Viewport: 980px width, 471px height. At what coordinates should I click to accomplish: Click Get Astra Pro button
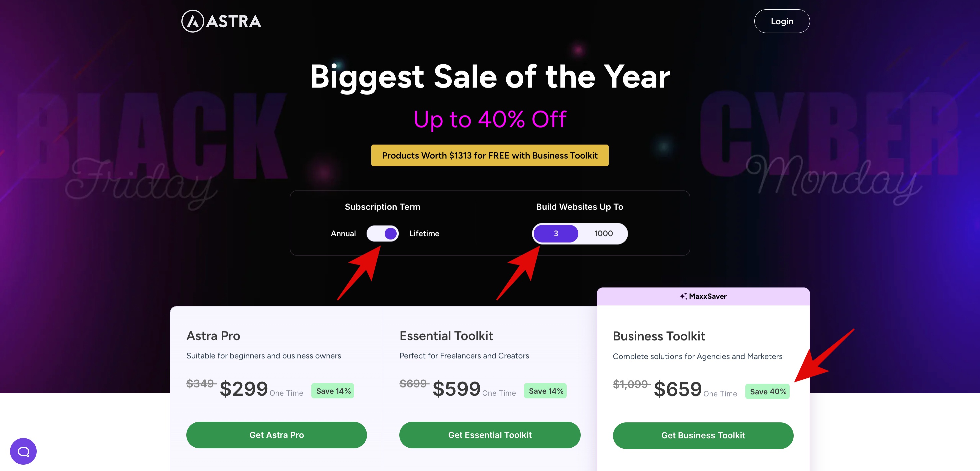pyautogui.click(x=277, y=435)
